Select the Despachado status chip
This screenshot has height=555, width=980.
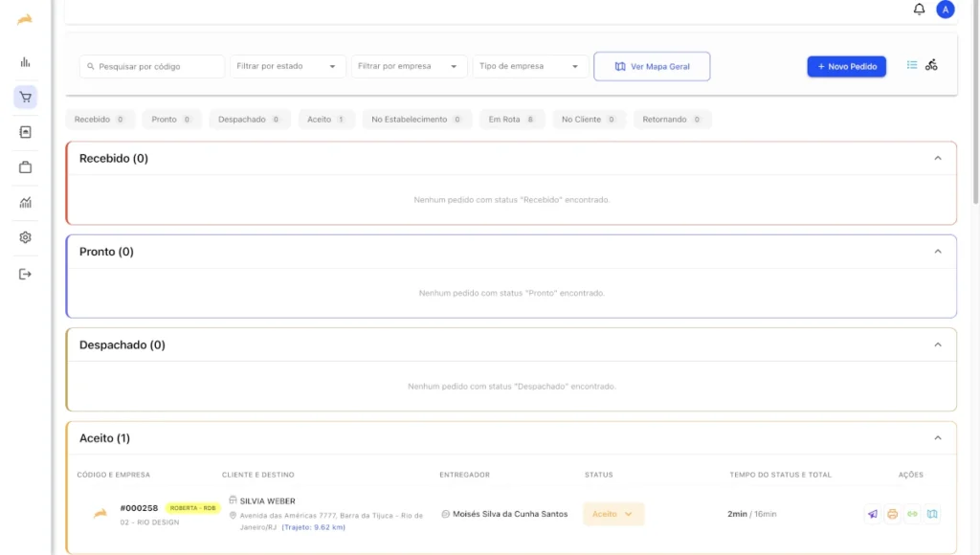(250, 120)
